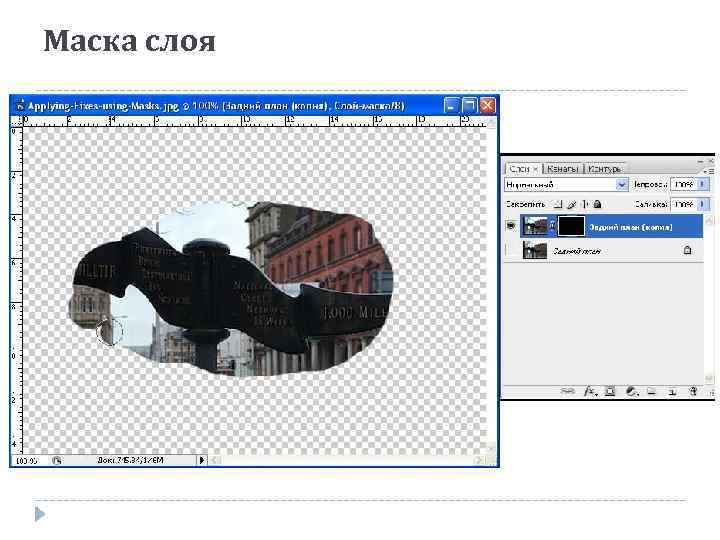Create a new layer group folder
The image size is (720, 540).
tap(652, 391)
